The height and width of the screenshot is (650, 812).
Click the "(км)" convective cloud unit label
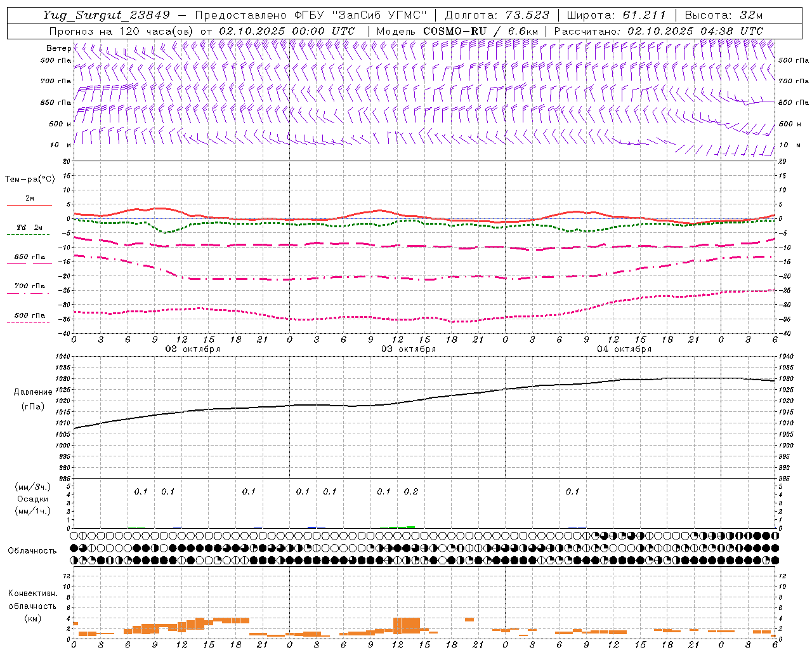point(32,618)
